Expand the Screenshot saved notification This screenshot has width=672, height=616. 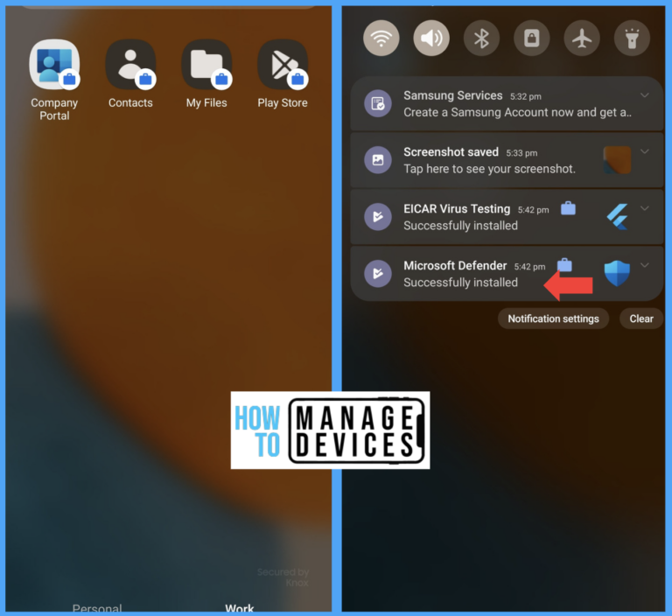645,151
